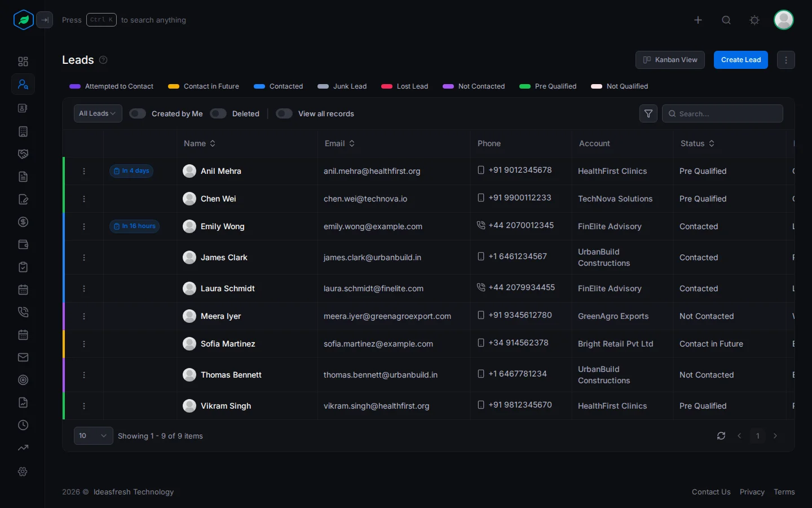
Task: Click the magnifier search icon in header
Action: pos(726,20)
